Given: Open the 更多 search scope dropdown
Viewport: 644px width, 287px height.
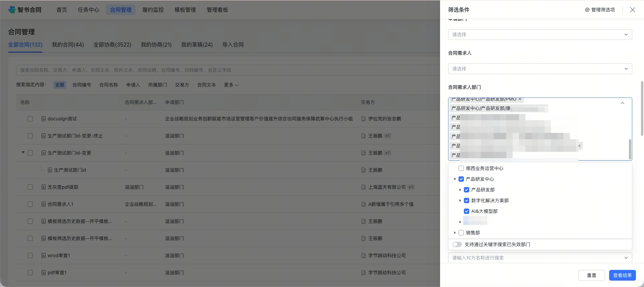Looking at the screenshot, I should [231, 85].
